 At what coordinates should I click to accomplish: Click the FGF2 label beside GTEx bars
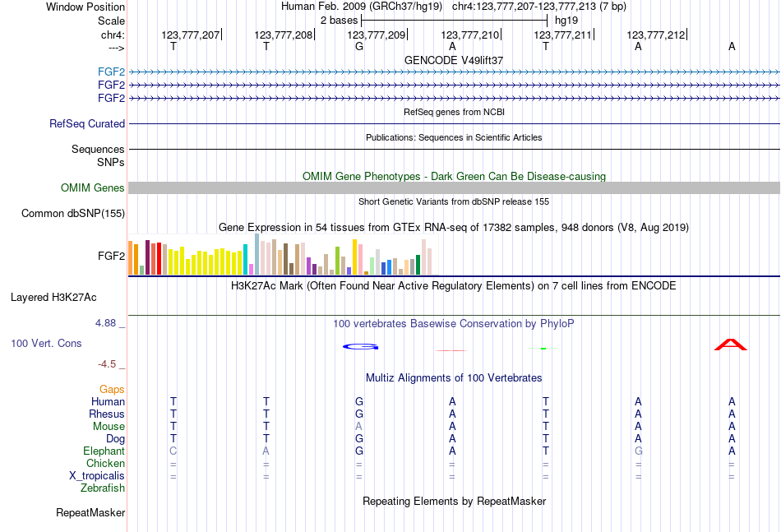coord(111,256)
